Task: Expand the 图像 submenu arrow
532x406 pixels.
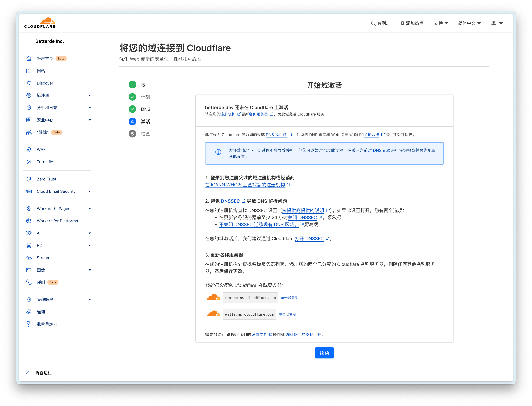Action: pos(90,270)
